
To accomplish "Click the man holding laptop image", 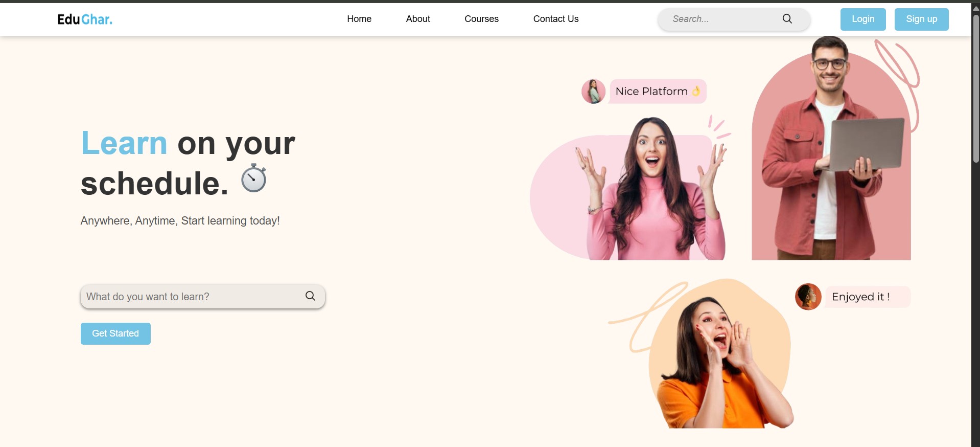I will click(831, 153).
